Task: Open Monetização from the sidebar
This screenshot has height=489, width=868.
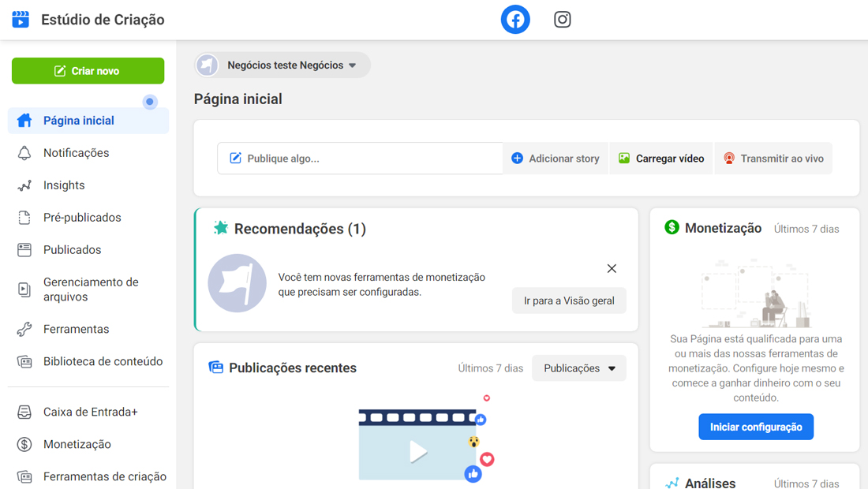Action: [88, 444]
